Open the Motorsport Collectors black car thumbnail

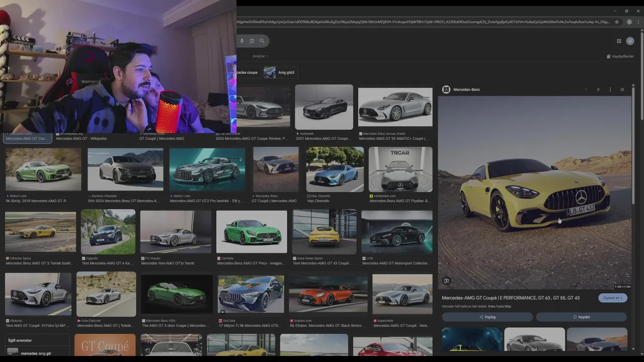tap(396, 232)
